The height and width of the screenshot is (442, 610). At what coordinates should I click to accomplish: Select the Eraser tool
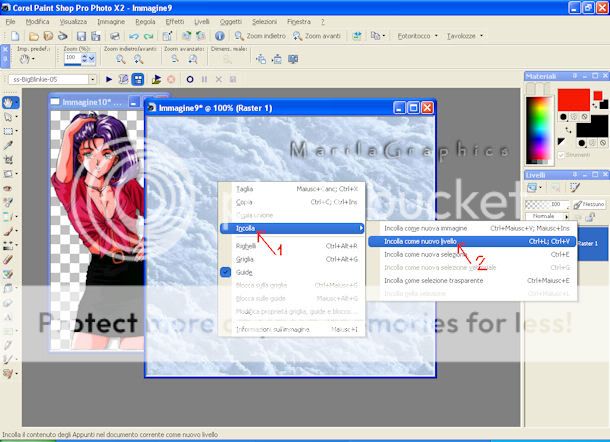coord(8,260)
